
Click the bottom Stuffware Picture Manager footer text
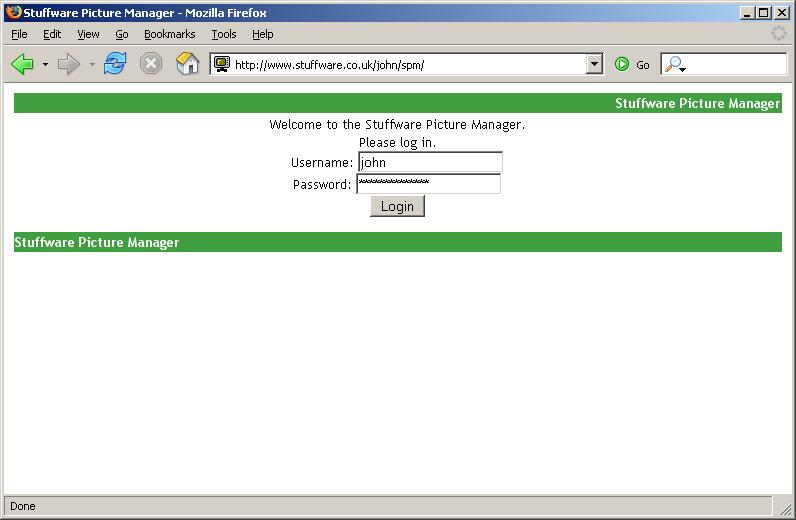tap(96, 242)
